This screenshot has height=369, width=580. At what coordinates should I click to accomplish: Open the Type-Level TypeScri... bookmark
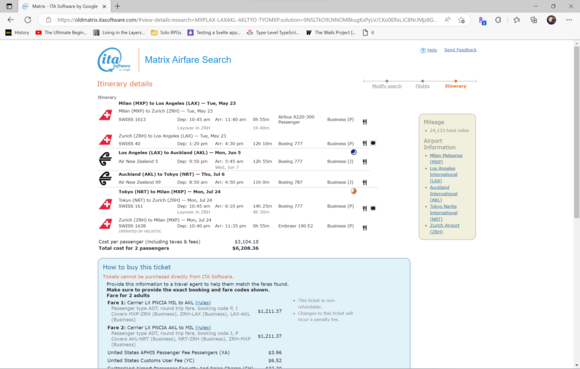click(x=273, y=33)
